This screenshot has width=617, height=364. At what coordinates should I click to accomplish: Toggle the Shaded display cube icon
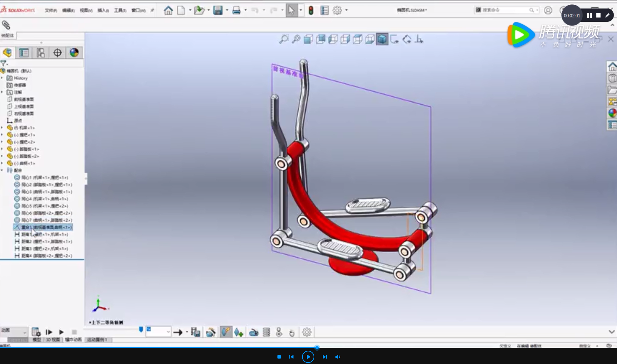(382, 40)
